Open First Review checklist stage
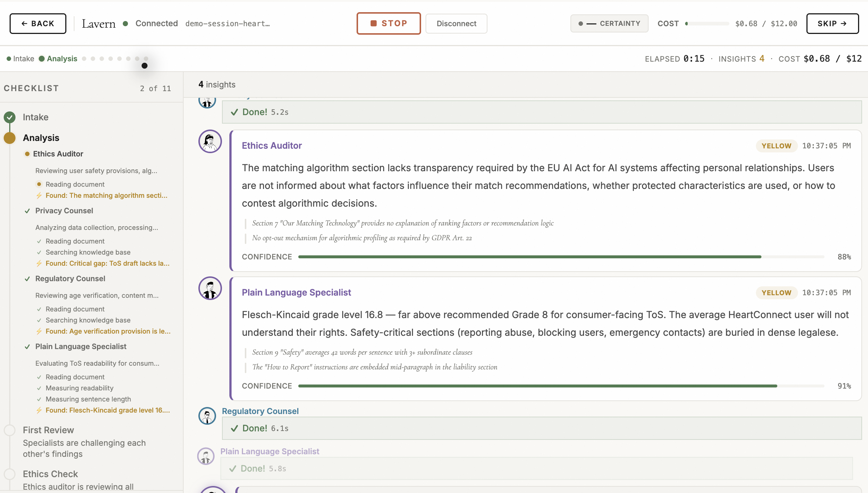 pos(48,430)
